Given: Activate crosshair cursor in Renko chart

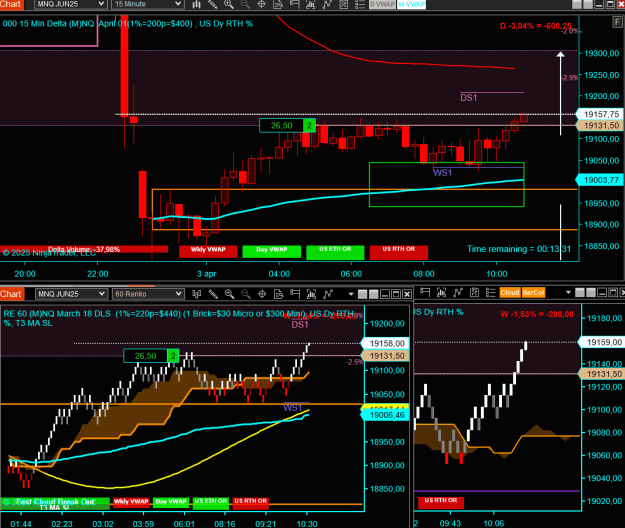Looking at the screenshot, I should tap(262, 294).
